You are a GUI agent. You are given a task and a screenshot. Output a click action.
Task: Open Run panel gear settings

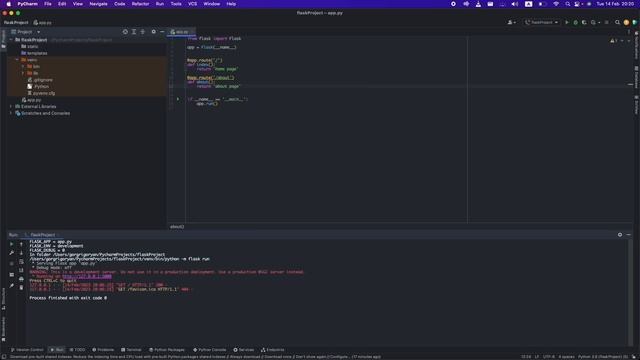pos(620,235)
